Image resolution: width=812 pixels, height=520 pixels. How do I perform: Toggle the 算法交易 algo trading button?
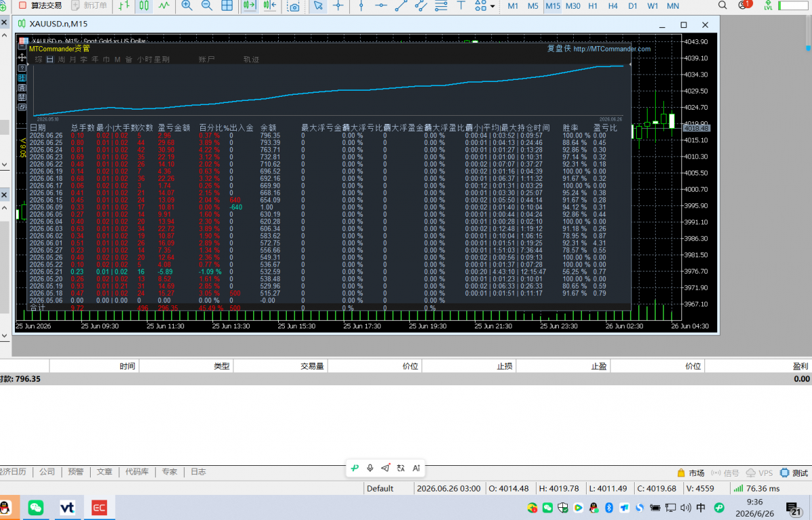pyautogui.click(x=40, y=5)
